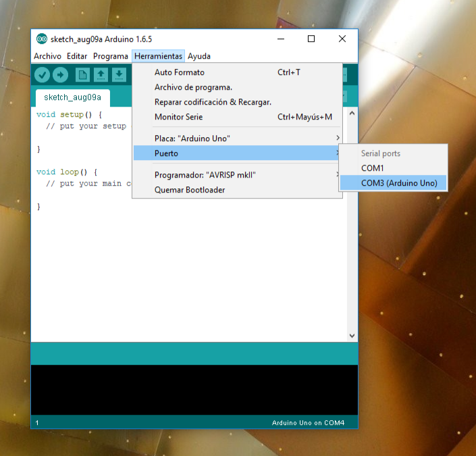This screenshot has height=456, width=476.
Task: Open the Archivo menu
Action: pyautogui.click(x=47, y=56)
